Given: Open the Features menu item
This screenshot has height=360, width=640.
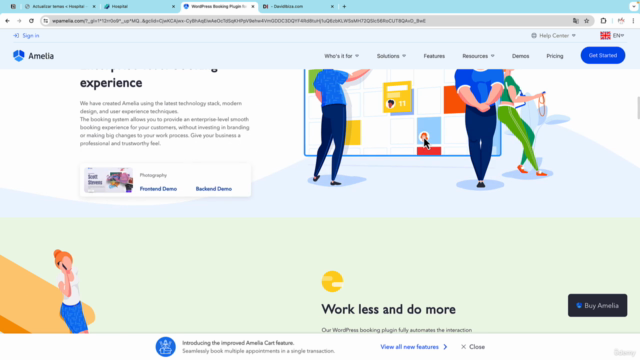Looking at the screenshot, I should [x=434, y=56].
